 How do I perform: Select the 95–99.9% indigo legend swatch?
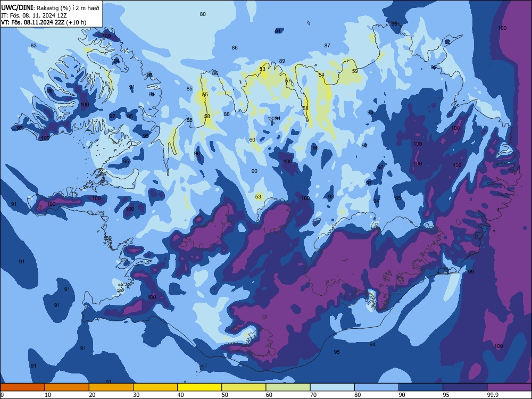tap(465, 387)
